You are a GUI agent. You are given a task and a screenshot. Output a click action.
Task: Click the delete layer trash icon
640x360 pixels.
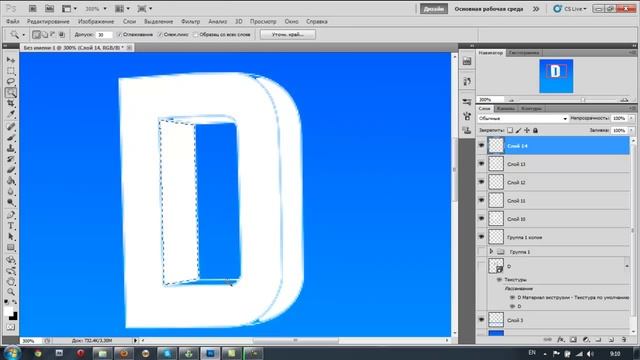624,340
